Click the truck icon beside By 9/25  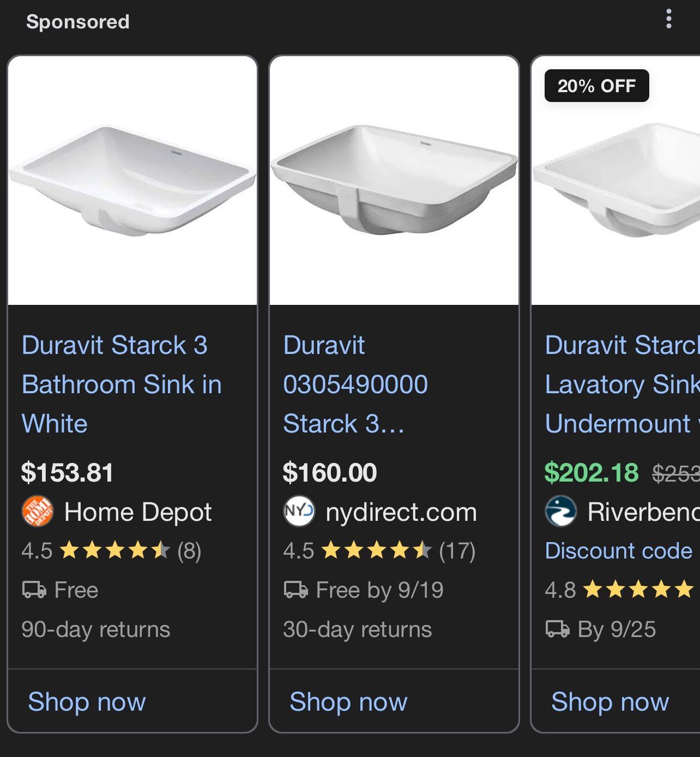558,629
